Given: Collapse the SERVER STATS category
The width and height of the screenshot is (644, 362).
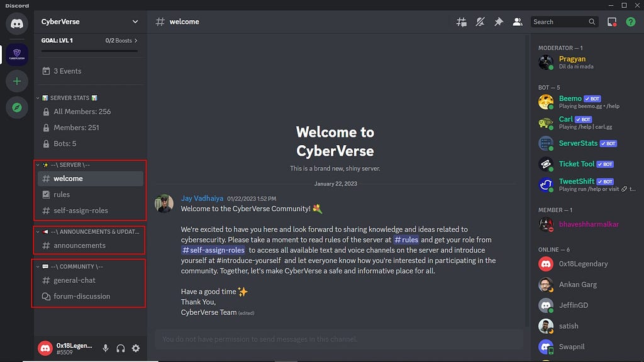Looking at the screenshot, I should coord(69,97).
